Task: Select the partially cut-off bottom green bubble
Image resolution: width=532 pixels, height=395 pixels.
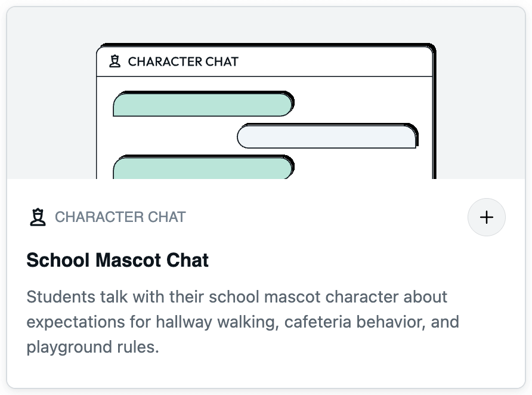Action: point(203,167)
